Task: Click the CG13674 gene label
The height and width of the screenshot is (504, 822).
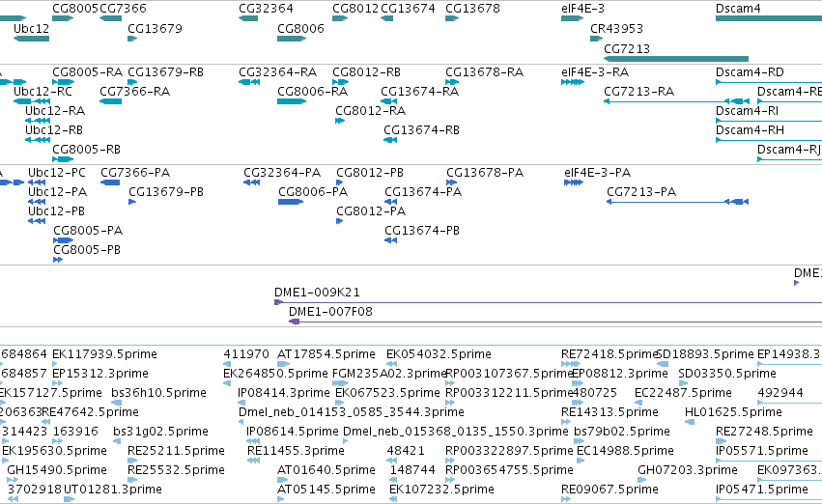Action: click(x=408, y=9)
